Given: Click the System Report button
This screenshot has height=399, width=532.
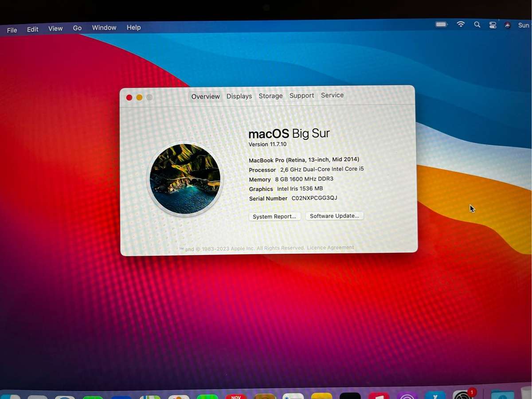Looking at the screenshot, I should click(x=274, y=216).
